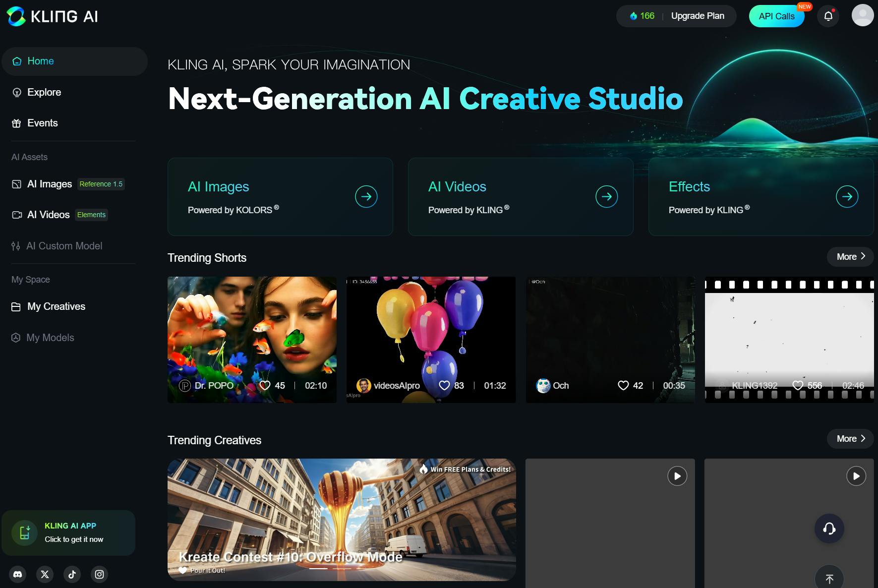The height and width of the screenshot is (588, 878).
Task: Click the Upgrade Plan button
Action: [x=698, y=16]
